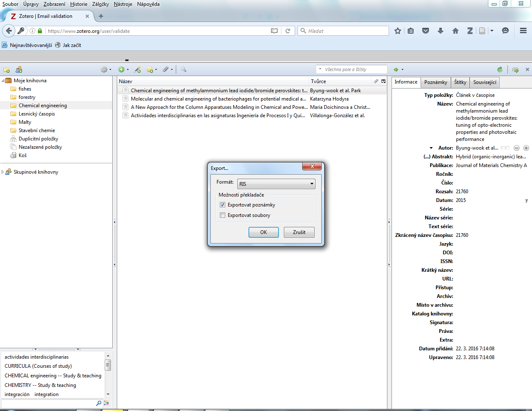Open the Locate dropdown arrow
This screenshot has height=411, width=532.
coord(402,70)
